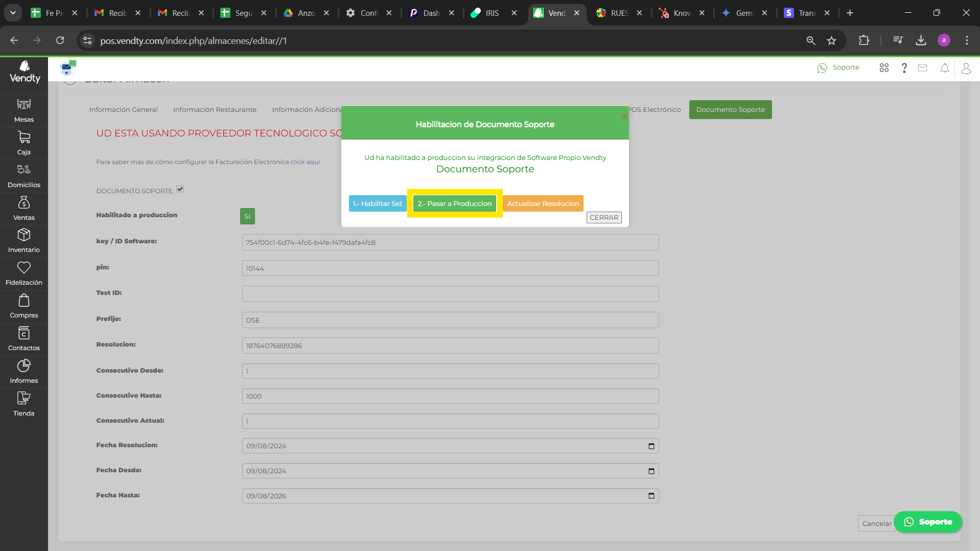Open the Chrome profile avatar
Image resolution: width=980 pixels, height=551 pixels.
click(944, 40)
